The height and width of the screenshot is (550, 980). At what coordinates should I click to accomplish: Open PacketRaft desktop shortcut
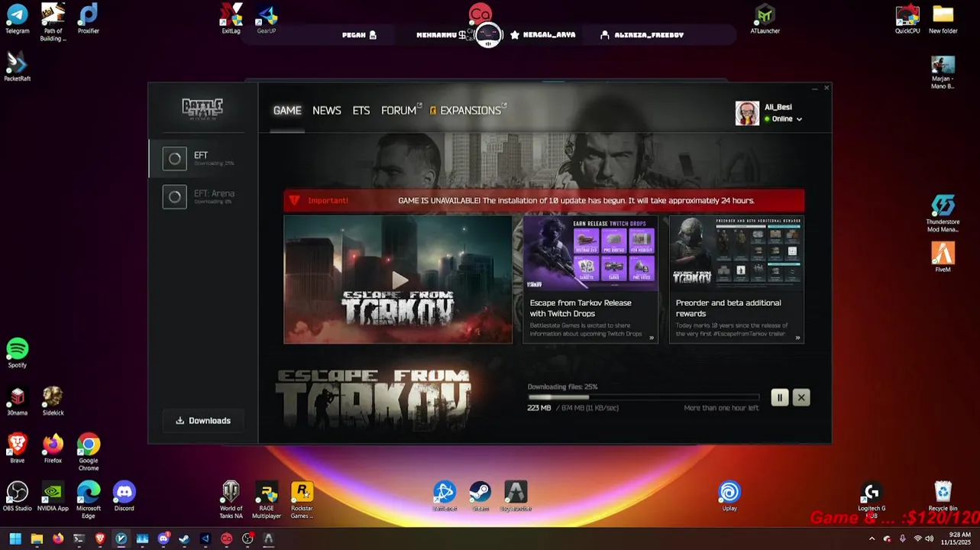pyautogui.click(x=17, y=66)
